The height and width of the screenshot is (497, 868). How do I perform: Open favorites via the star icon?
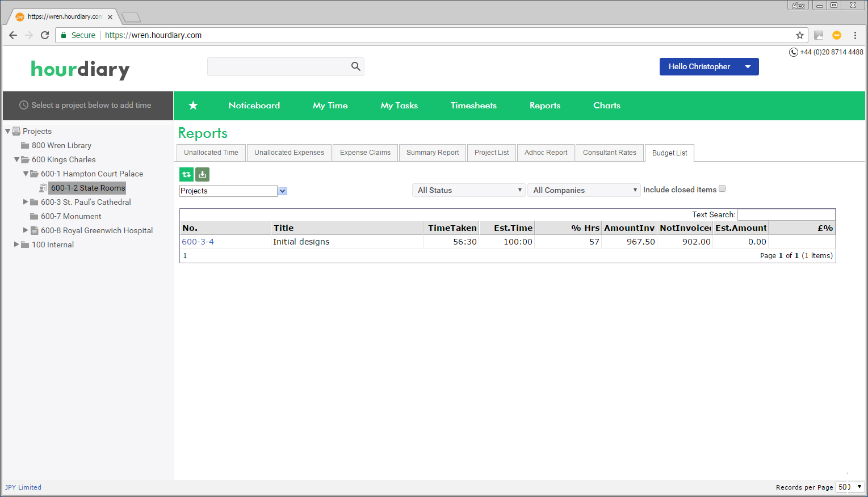(193, 106)
